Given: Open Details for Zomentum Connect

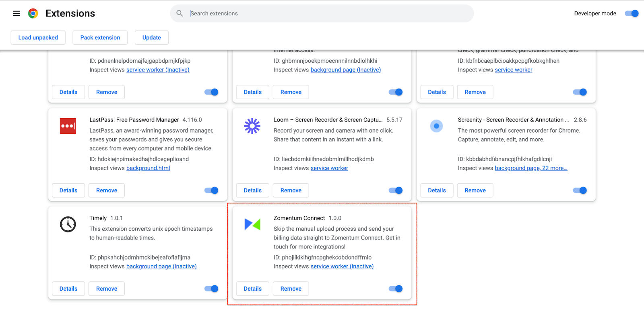Looking at the screenshot, I should [253, 289].
